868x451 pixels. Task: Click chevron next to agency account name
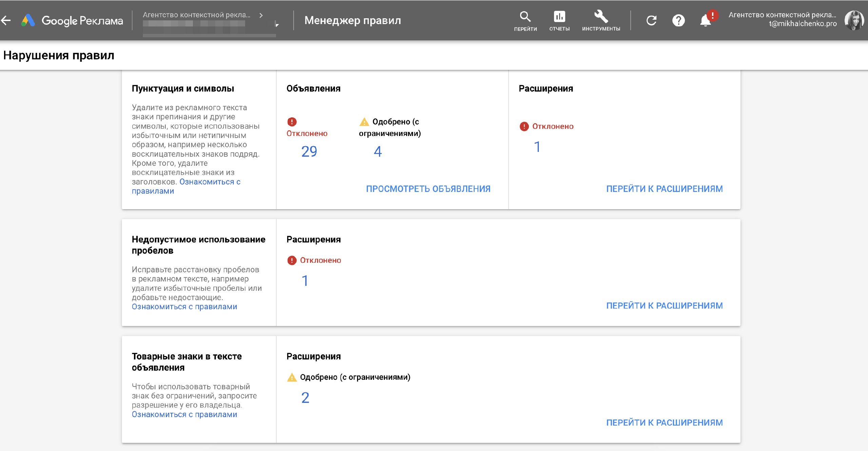point(261,15)
